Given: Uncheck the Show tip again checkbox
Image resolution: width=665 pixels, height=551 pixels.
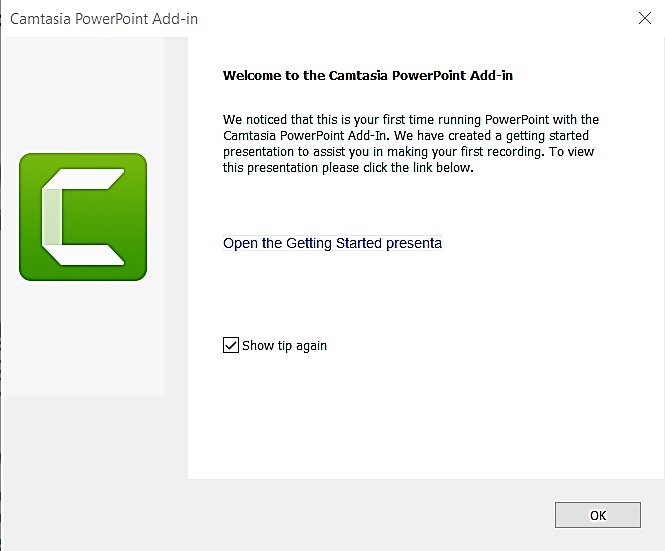Looking at the screenshot, I should (x=231, y=345).
